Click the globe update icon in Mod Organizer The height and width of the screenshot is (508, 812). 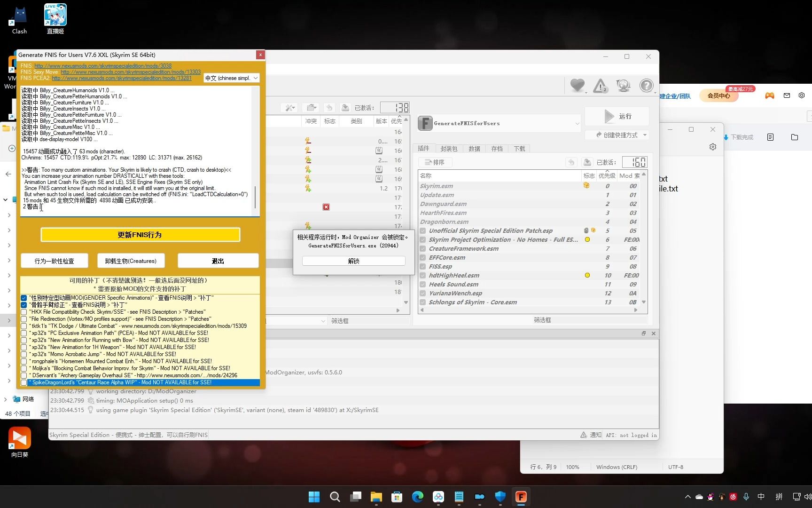(x=624, y=86)
